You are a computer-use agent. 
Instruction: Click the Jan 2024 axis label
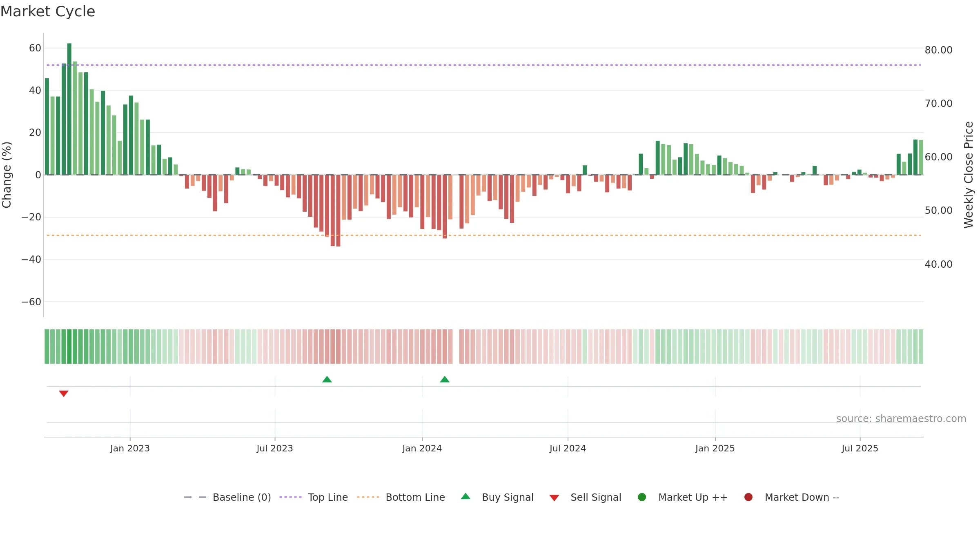[x=422, y=448]
